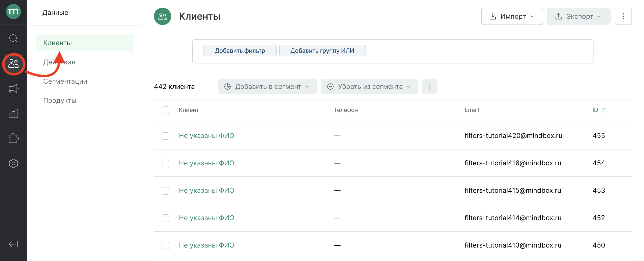Viewport: 644px width, 261px height.
Task: Open client link for ID 450
Action: pos(207,245)
